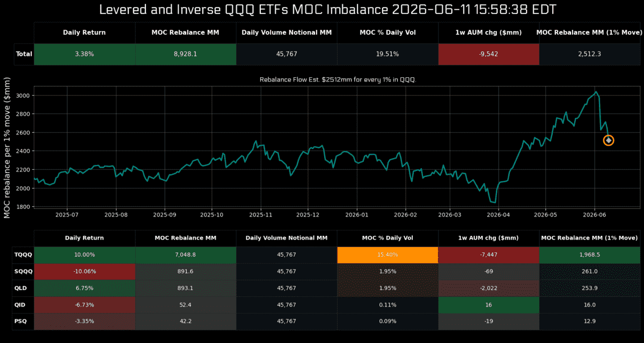Click the QID 52.4 MOC rebalance cell
This screenshot has width=644, height=343.
point(186,304)
